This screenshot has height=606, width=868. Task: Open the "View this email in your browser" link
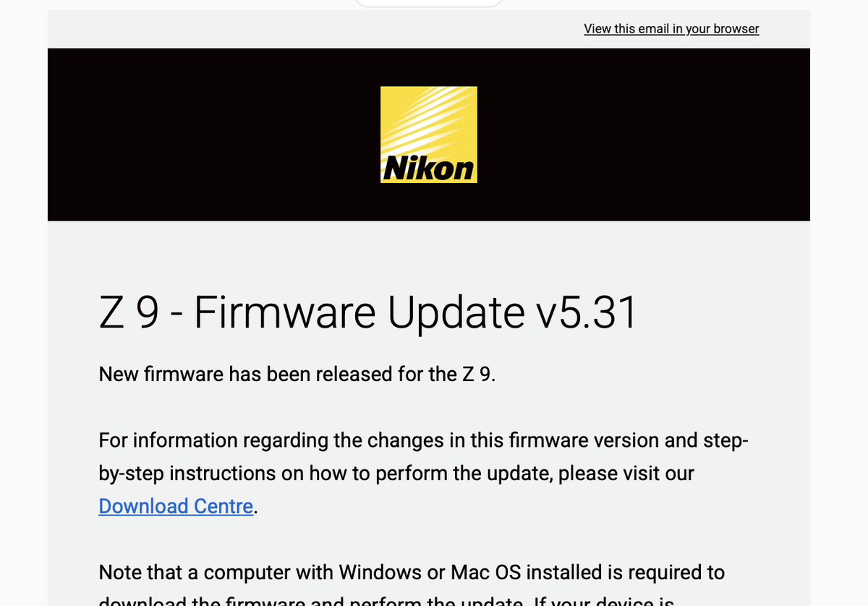pos(671,29)
